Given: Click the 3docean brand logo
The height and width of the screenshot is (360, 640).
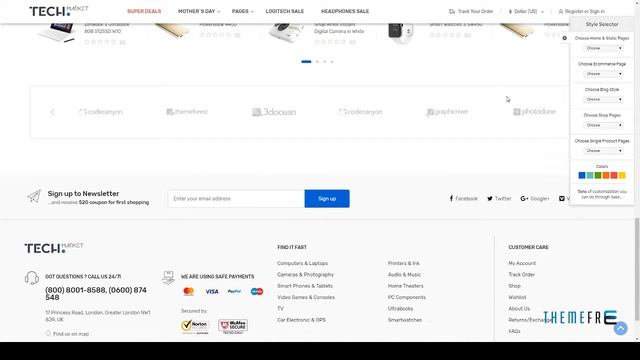Looking at the screenshot, I should point(274,112).
